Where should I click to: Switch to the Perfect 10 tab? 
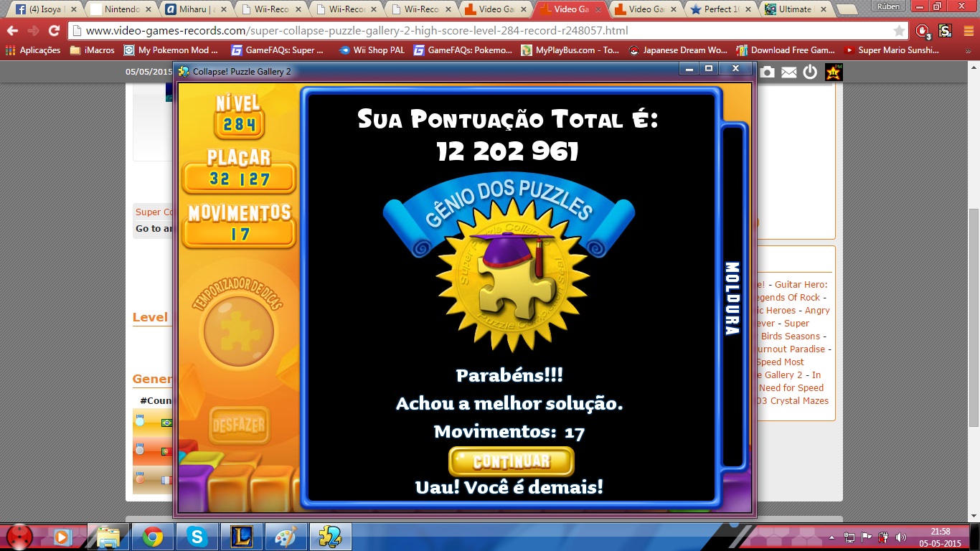pyautogui.click(x=720, y=9)
